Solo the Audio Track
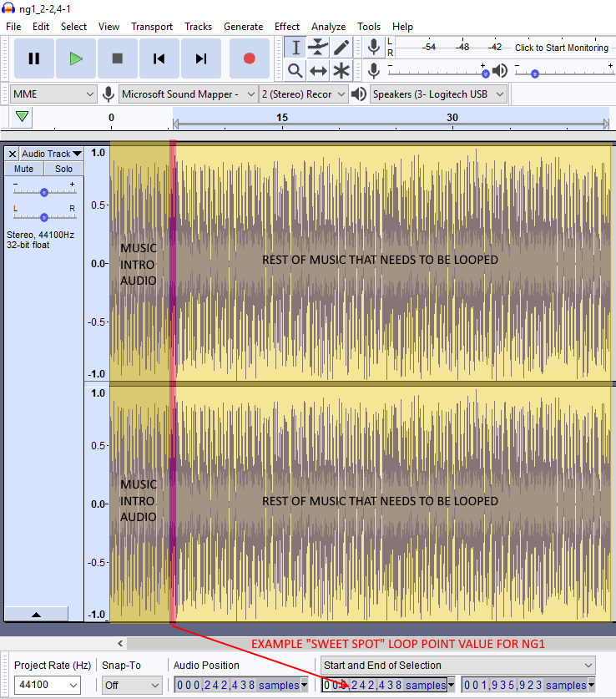The image size is (616, 699). point(63,169)
